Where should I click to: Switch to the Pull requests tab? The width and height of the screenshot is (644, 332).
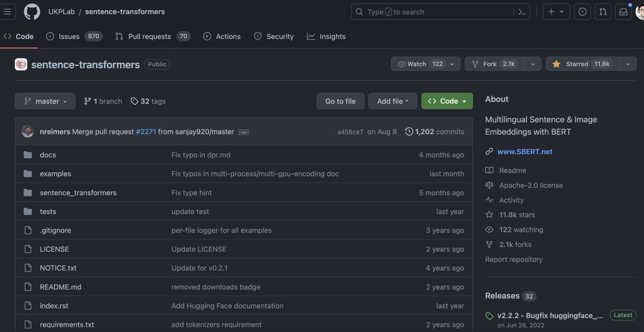pos(153,36)
